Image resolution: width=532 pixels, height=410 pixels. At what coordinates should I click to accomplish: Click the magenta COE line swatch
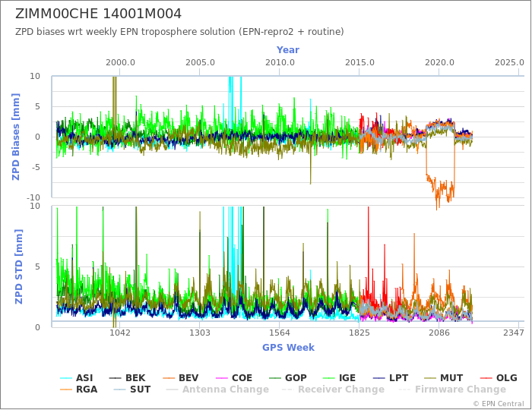point(222,378)
